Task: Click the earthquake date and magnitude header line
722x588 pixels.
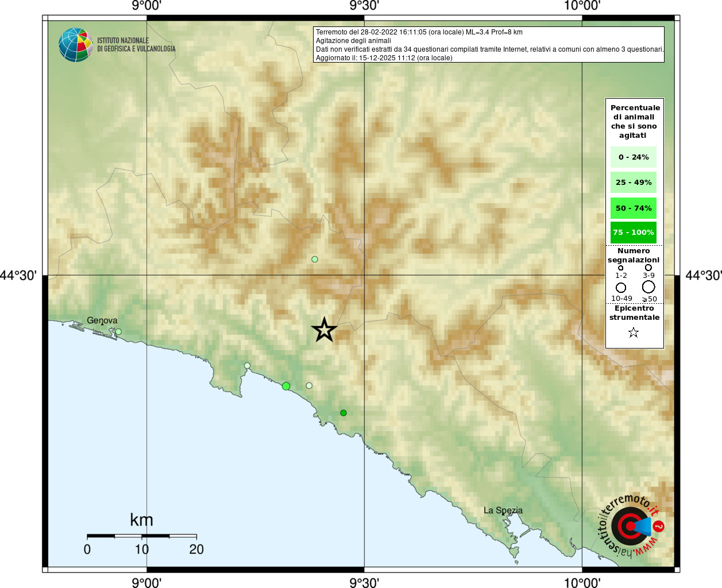Action: [x=419, y=32]
